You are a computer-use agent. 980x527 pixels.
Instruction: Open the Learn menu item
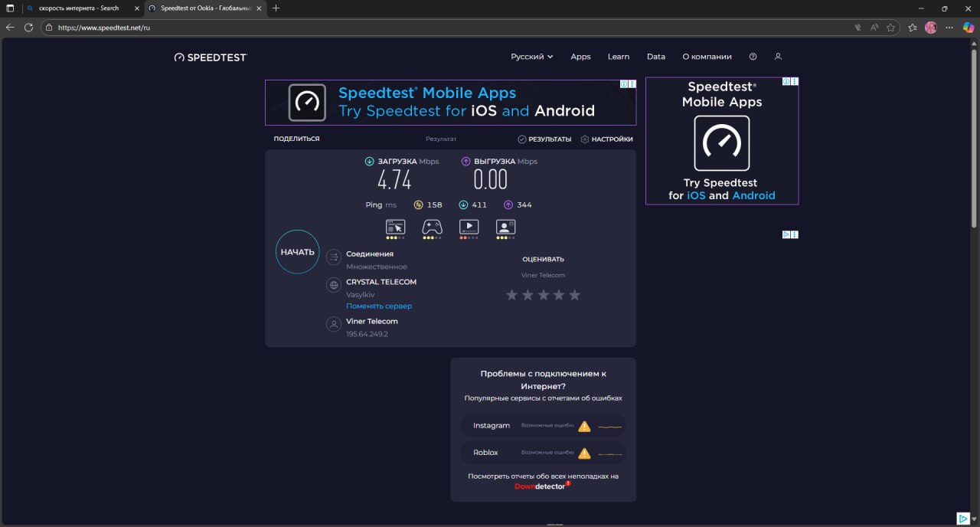click(619, 57)
